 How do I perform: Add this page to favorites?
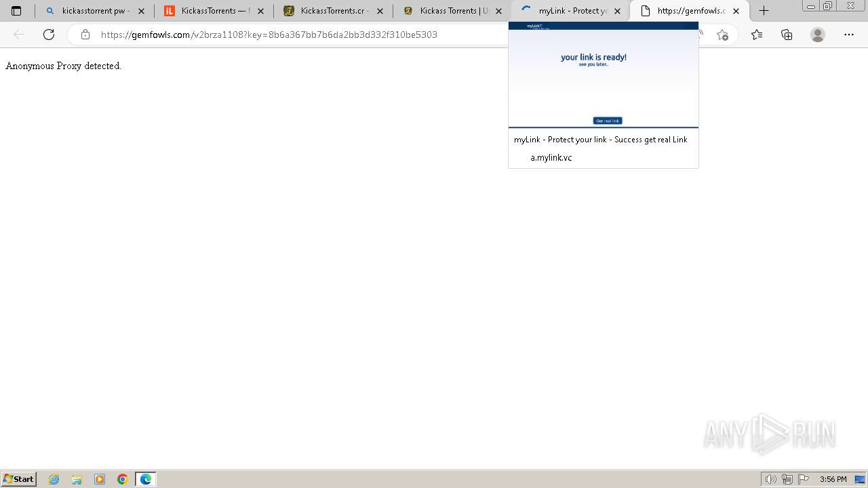pos(722,35)
